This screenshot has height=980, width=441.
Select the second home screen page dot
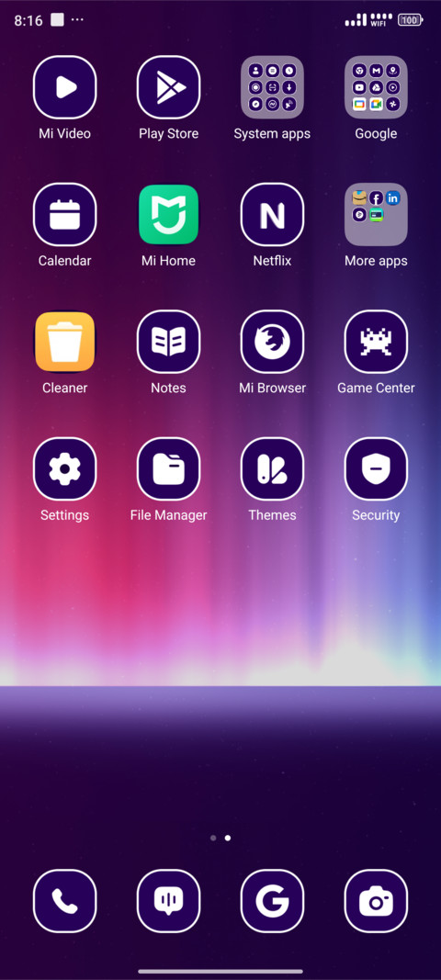coord(228,838)
